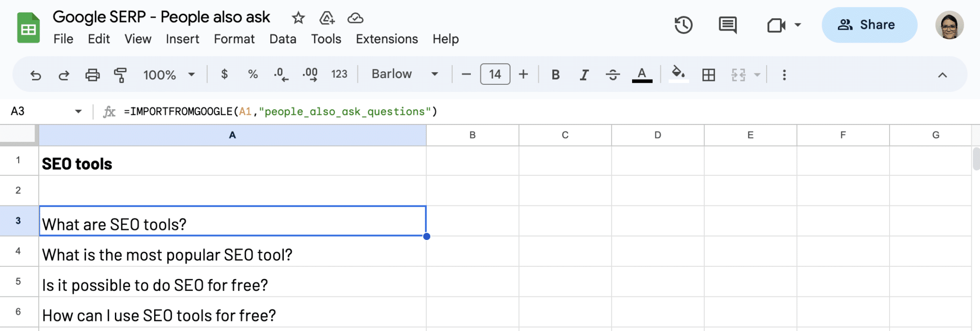Select column G header

point(931,135)
